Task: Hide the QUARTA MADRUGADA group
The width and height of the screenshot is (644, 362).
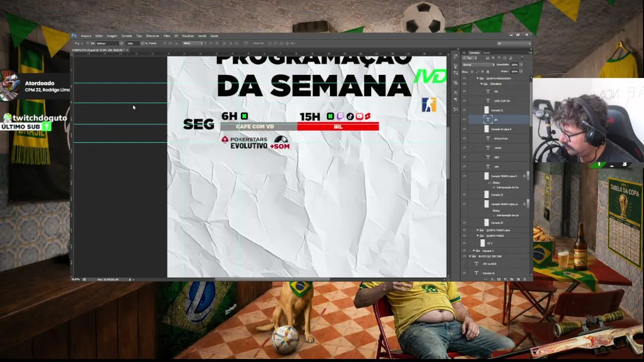Action: [x=464, y=78]
